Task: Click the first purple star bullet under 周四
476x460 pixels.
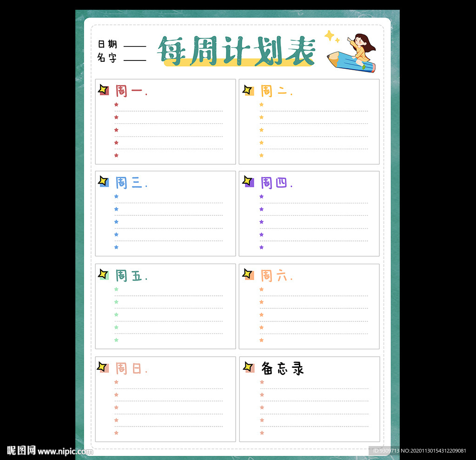Action: coord(261,196)
